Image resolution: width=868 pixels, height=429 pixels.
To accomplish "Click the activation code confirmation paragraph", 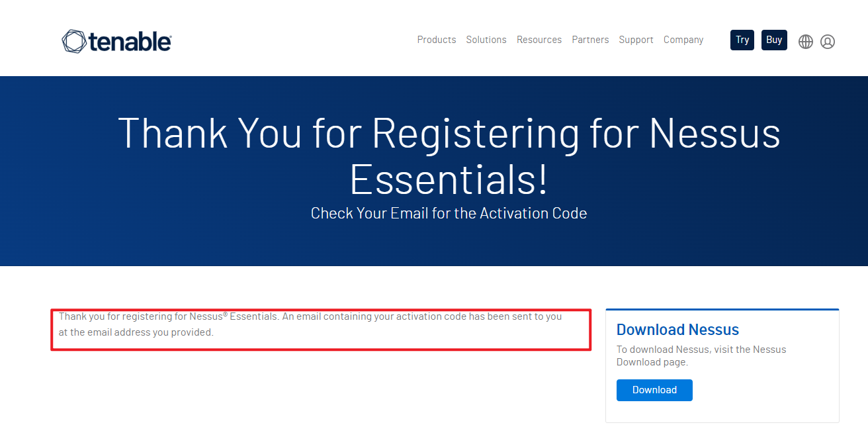I will [x=310, y=316].
